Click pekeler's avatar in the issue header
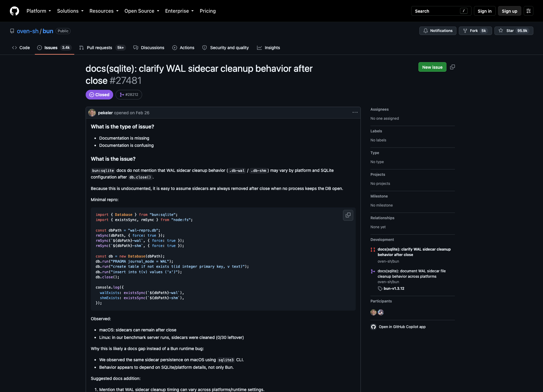 coord(92,113)
